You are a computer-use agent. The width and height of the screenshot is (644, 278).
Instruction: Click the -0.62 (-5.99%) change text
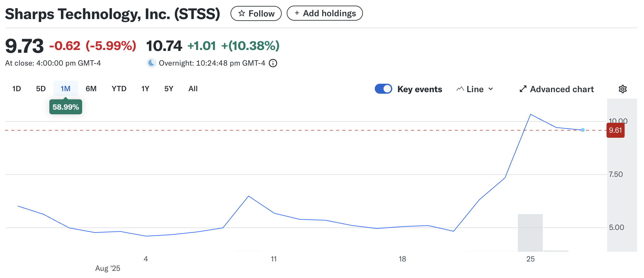point(93,46)
